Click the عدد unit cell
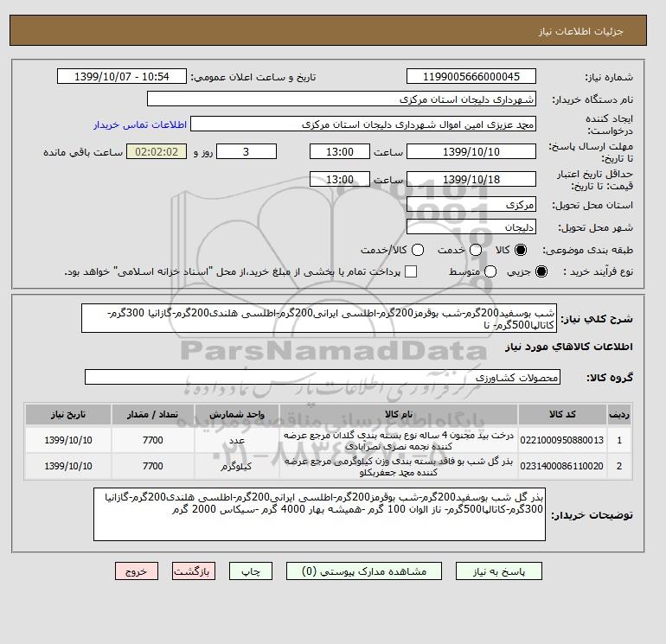Viewport: 666px width, 644px height. pyautogui.click(x=237, y=441)
